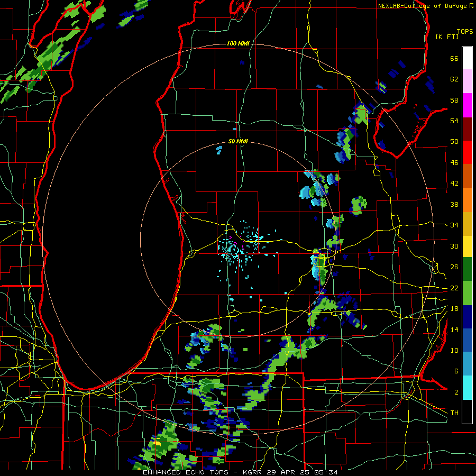Click the 26 legend value
Screen dimensions: 476x476
click(x=454, y=267)
